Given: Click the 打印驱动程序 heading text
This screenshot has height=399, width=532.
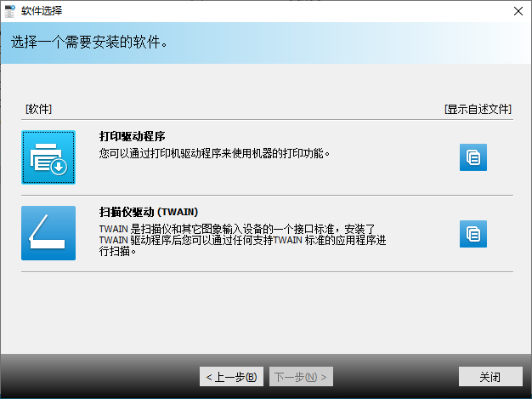Looking at the screenshot, I should click(x=133, y=136).
